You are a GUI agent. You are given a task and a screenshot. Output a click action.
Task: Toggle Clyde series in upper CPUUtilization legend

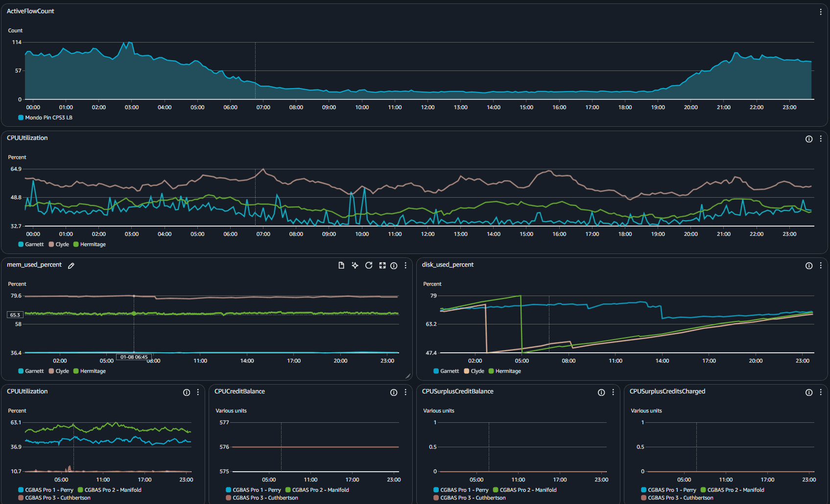59,244
